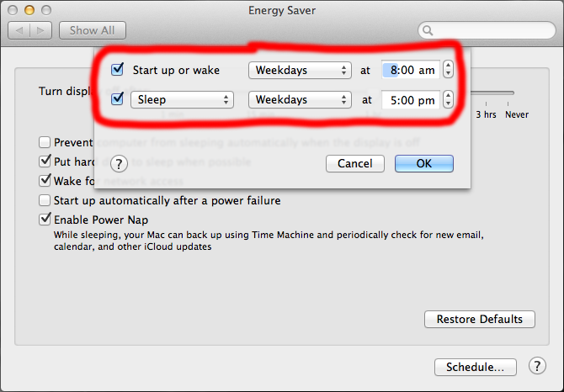This screenshot has height=392, width=564.
Task: Open the Sleep action dropdown
Action: [x=182, y=100]
